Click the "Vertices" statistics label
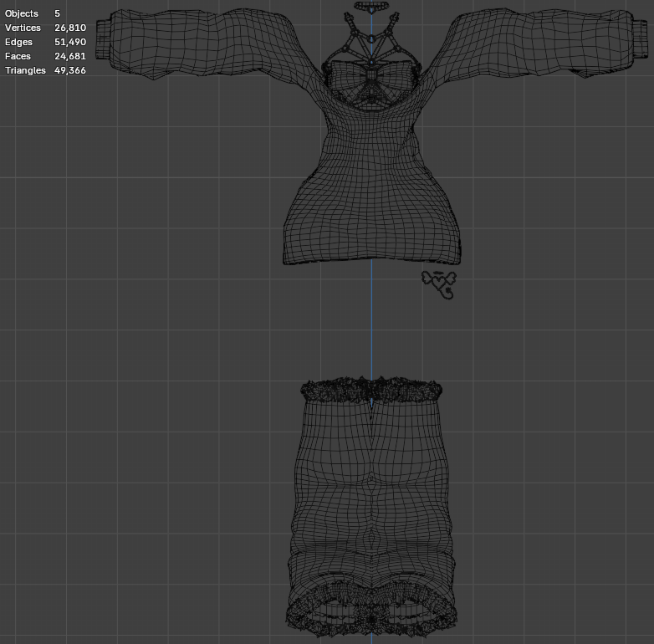Image resolution: width=654 pixels, height=644 pixels. pyautogui.click(x=23, y=28)
